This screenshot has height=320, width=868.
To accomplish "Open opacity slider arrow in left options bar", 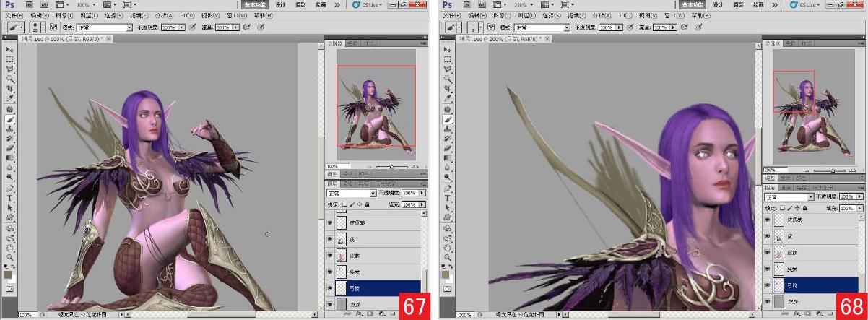I will pos(181,27).
